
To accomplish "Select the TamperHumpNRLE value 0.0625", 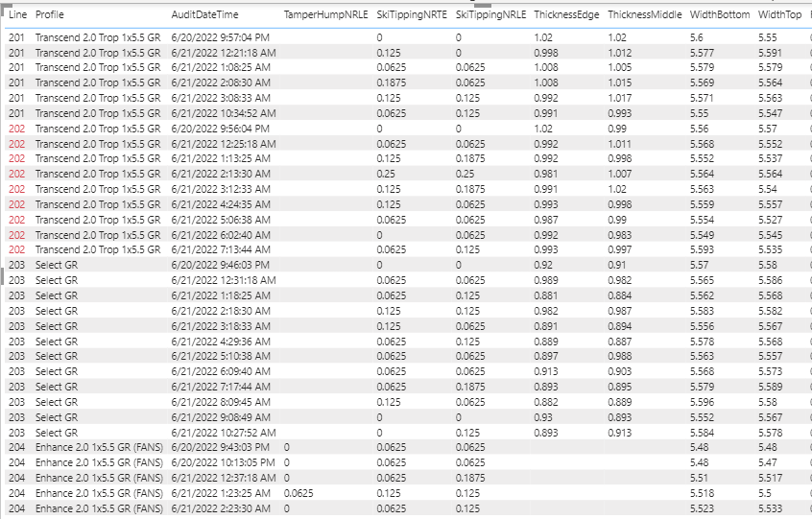I will [299, 493].
